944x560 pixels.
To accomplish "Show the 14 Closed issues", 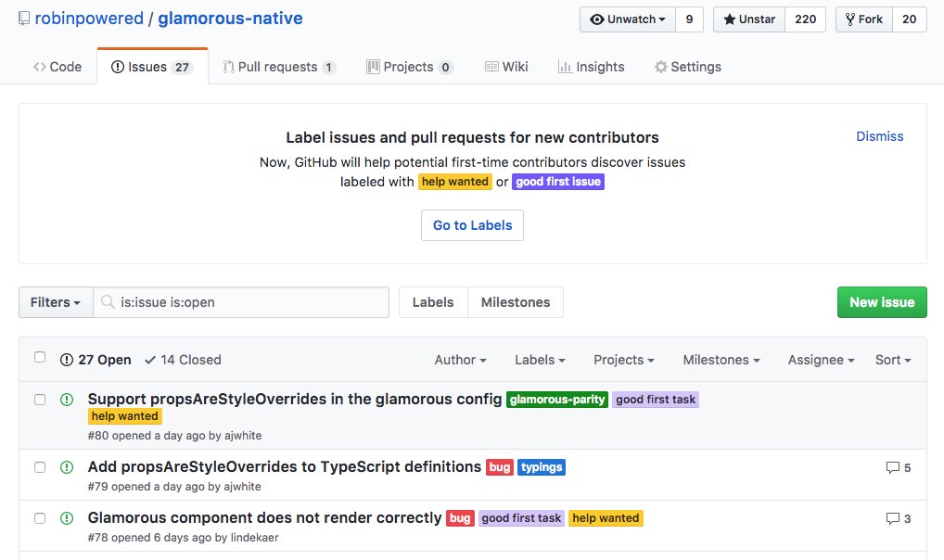I will 183,360.
